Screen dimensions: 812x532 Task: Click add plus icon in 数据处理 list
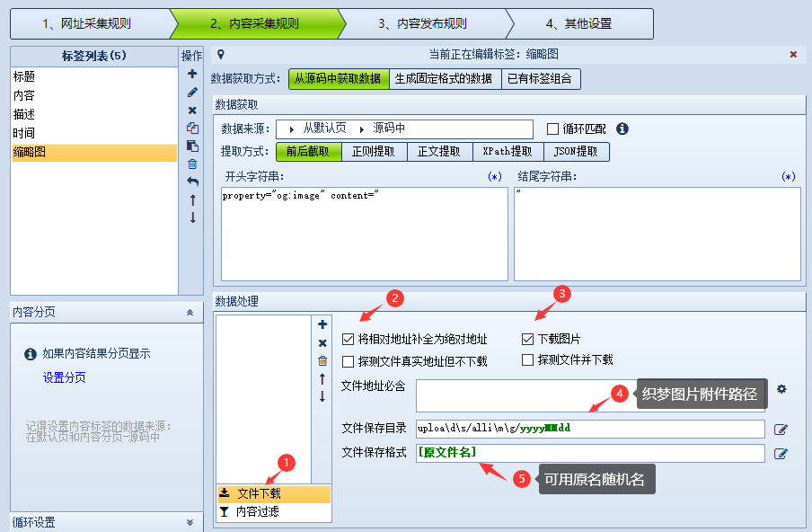322,324
